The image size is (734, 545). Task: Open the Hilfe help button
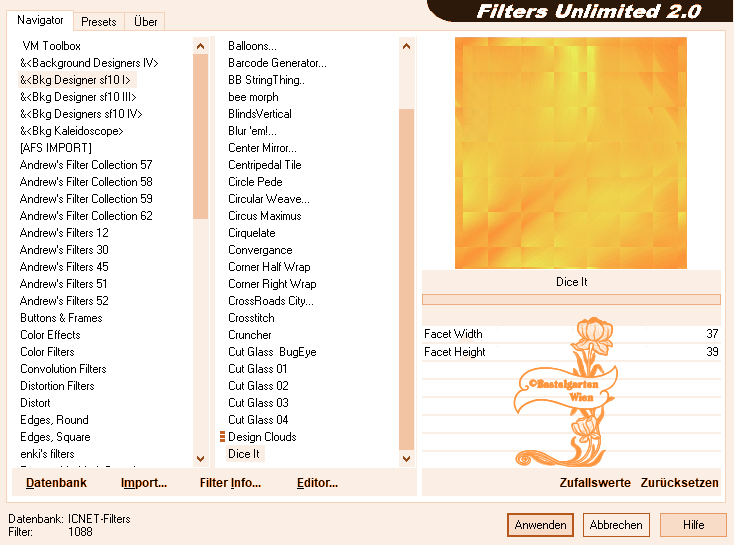click(x=693, y=525)
